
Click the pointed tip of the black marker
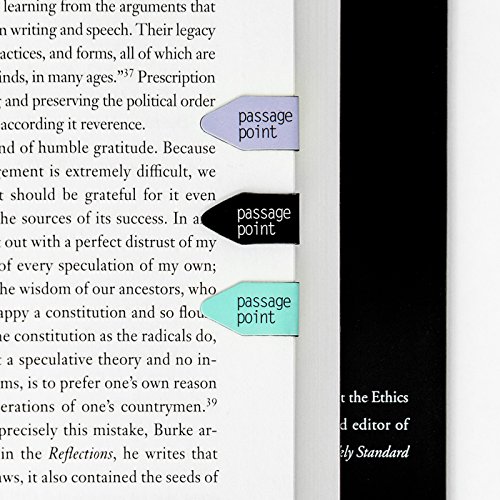205,219
